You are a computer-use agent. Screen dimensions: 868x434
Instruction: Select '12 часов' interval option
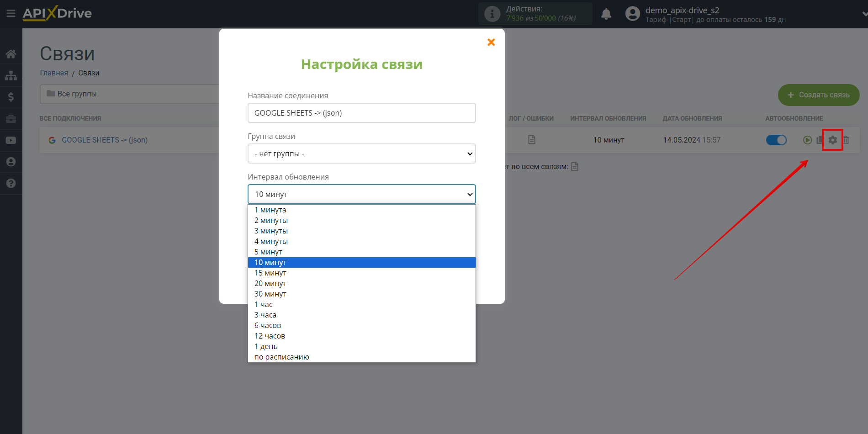pyautogui.click(x=362, y=336)
